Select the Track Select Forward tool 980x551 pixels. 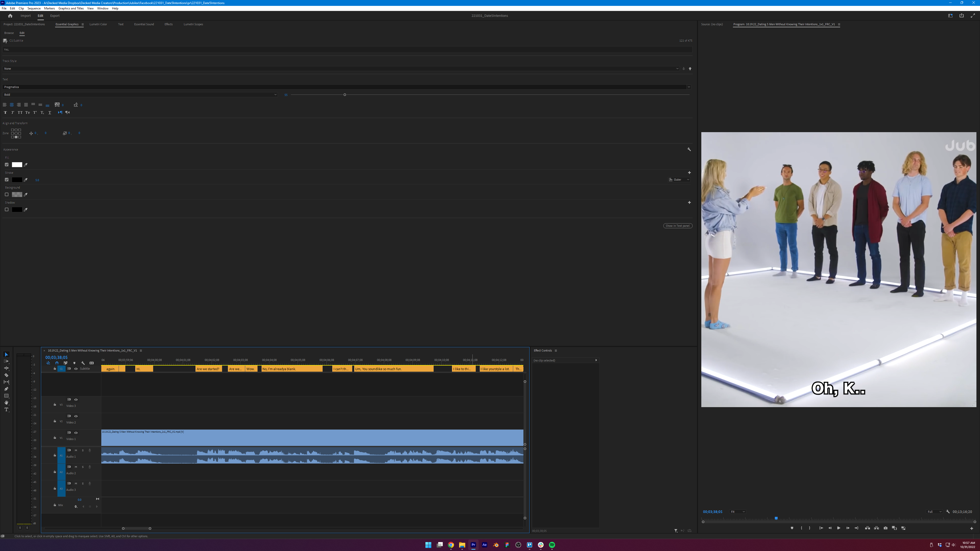click(6, 361)
